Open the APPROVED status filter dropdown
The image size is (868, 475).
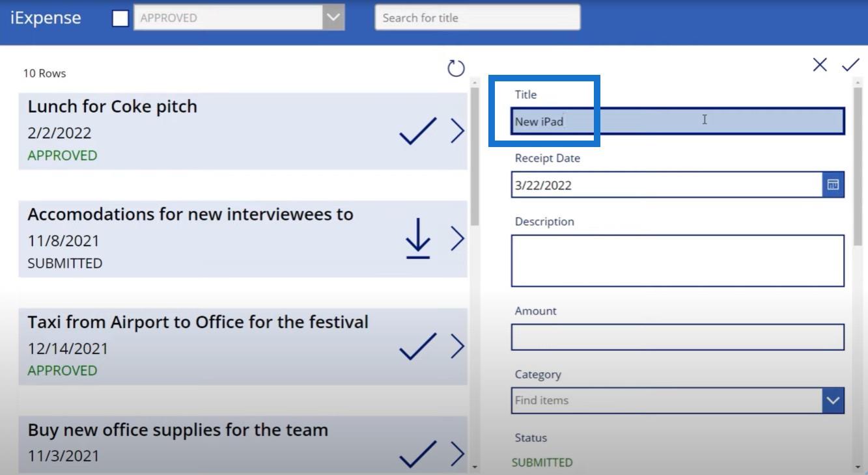point(238,18)
